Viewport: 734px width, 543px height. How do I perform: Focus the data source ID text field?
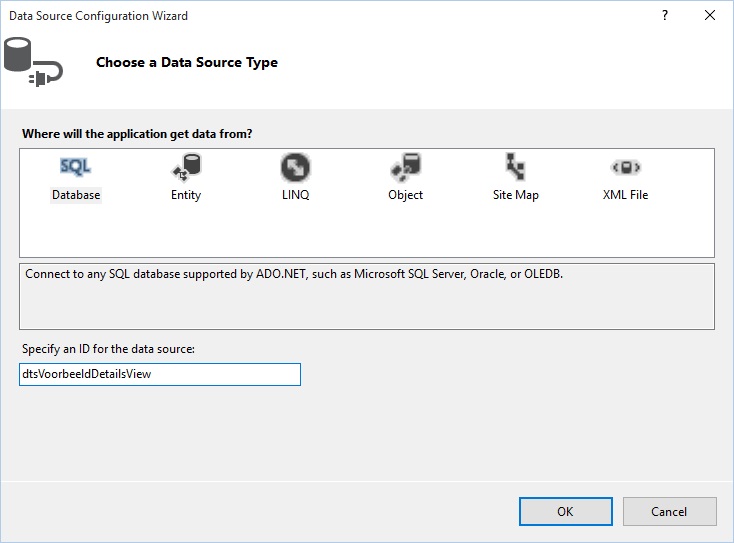click(x=160, y=374)
